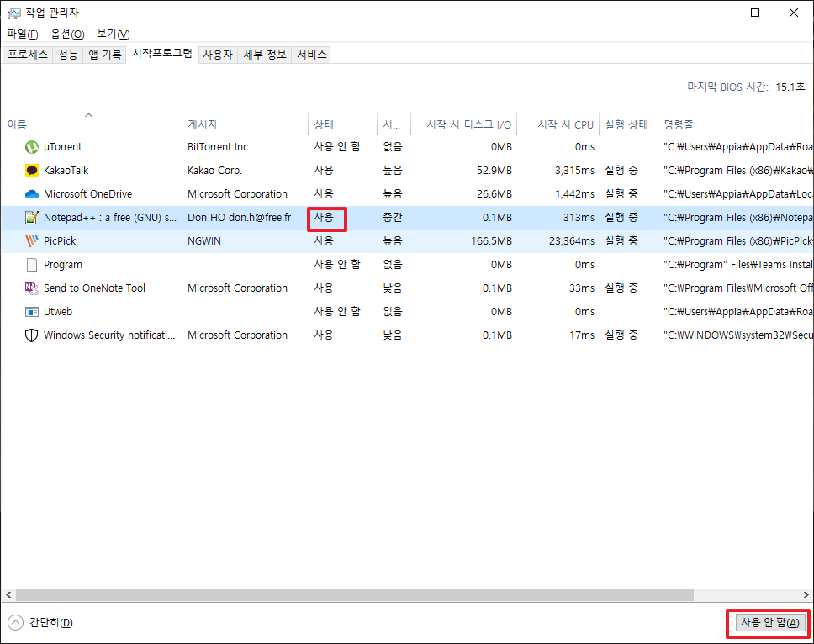This screenshot has height=644, width=814.
Task: Click the Task Manager title bar icon
Action: 13,13
